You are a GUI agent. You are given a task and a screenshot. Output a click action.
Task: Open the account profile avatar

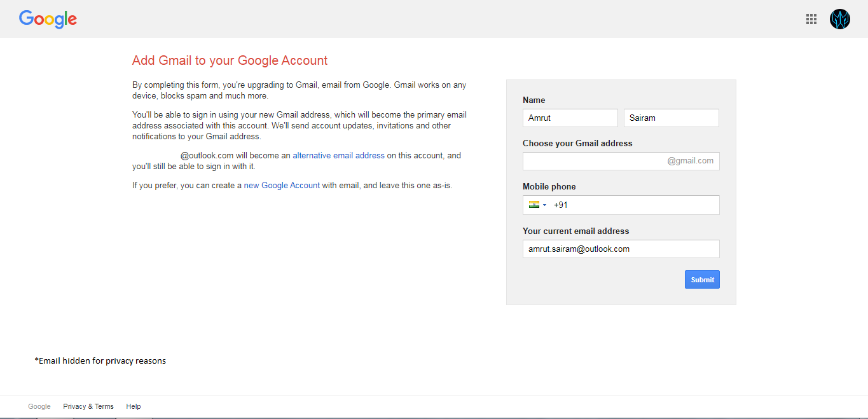(840, 19)
